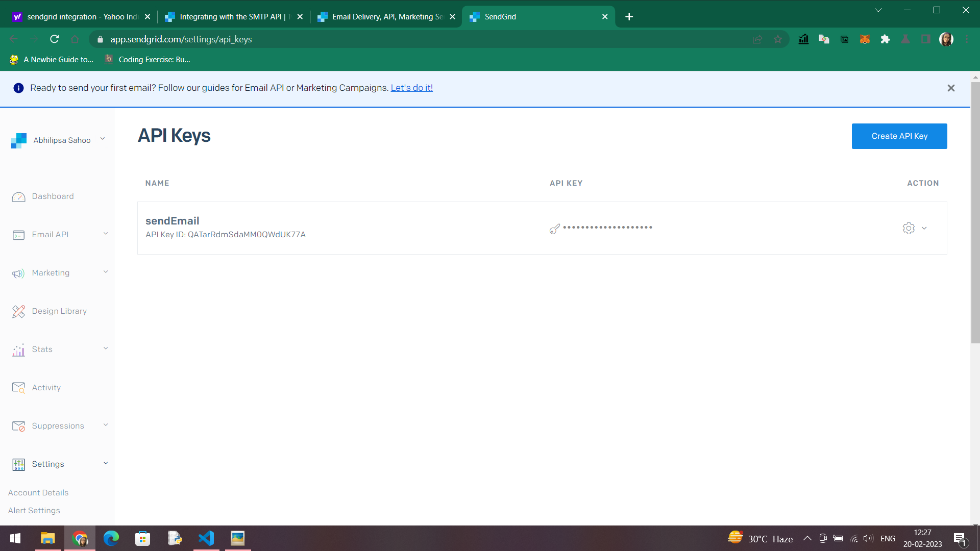Click the Activity section icon
Screen dimensions: 980x551
tap(19, 388)
